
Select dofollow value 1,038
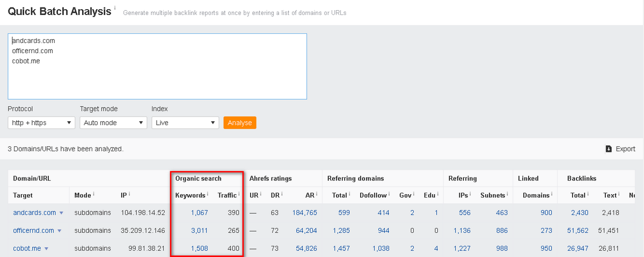tap(380, 248)
